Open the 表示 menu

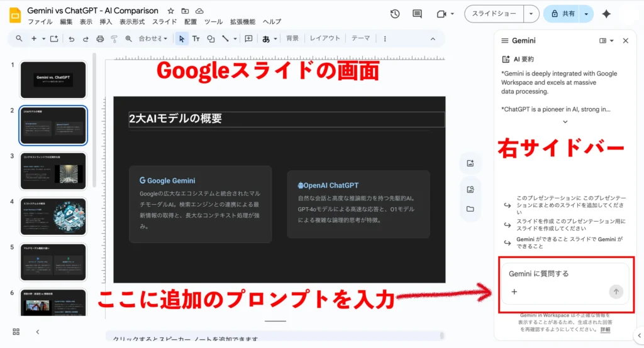coord(86,22)
